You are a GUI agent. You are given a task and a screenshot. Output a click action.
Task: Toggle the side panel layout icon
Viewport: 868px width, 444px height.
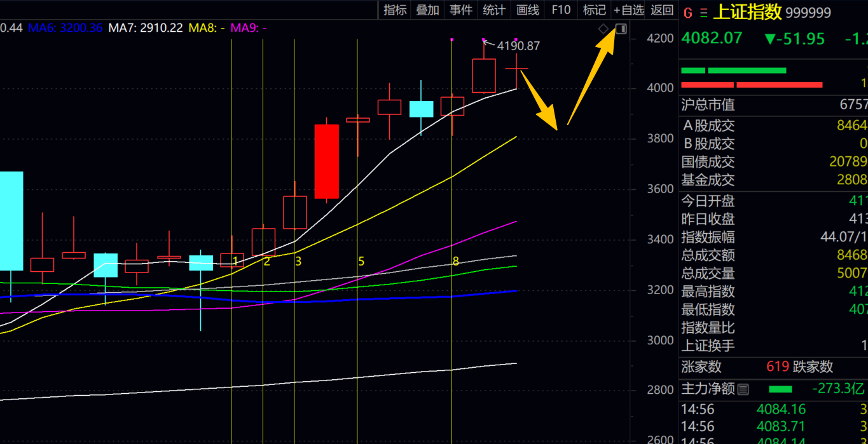pos(621,29)
